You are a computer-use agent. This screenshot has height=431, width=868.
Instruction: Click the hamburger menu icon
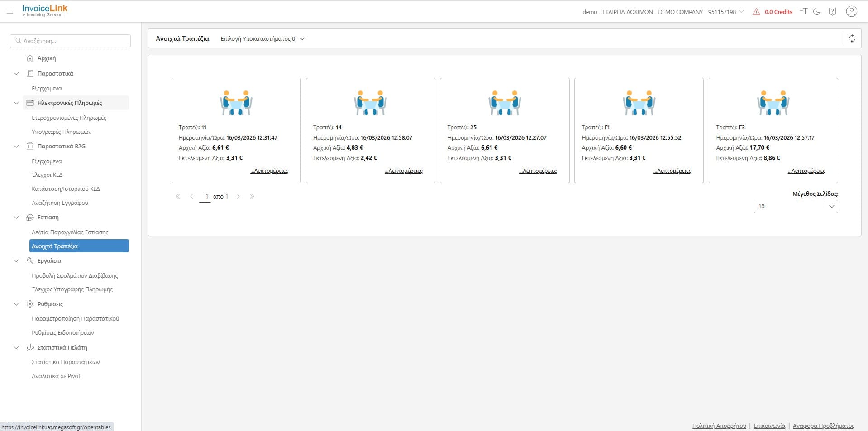[x=10, y=11]
